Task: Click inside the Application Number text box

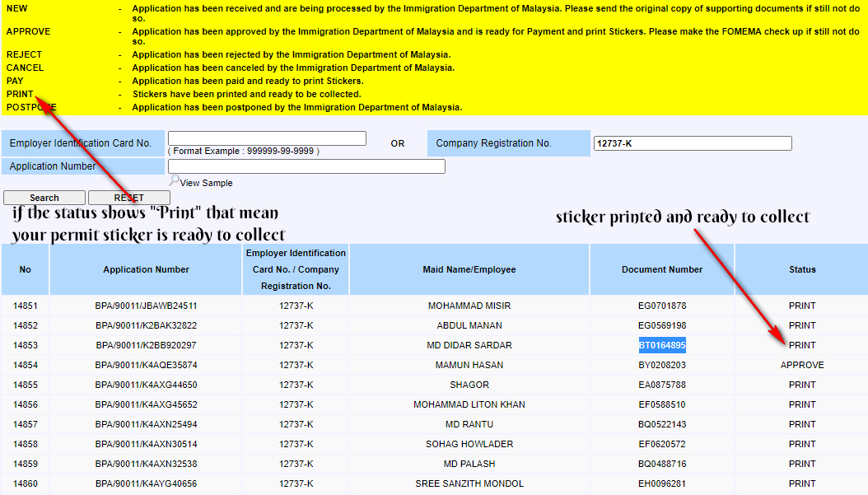Action: 305,166
